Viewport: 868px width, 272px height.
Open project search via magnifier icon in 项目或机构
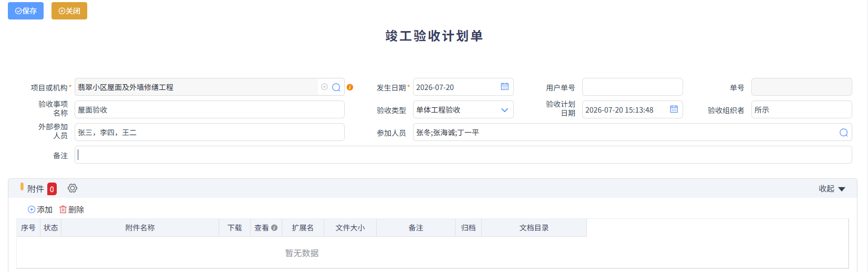click(336, 87)
